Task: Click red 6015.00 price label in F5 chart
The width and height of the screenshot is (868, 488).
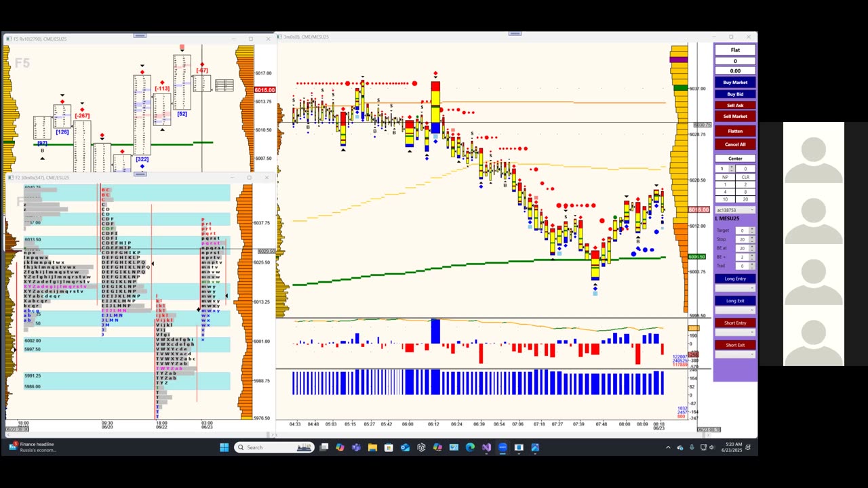Action: click(264, 90)
